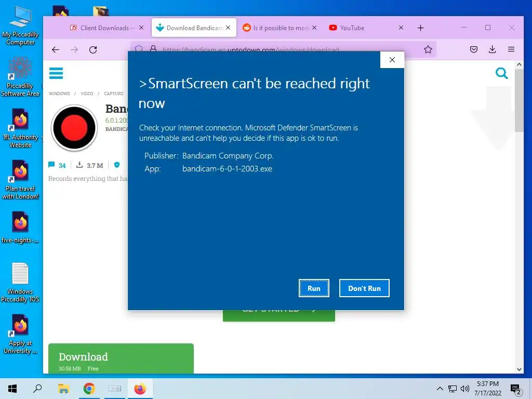Open the Pocket save icon
This screenshot has height=399, width=532.
[474, 49]
